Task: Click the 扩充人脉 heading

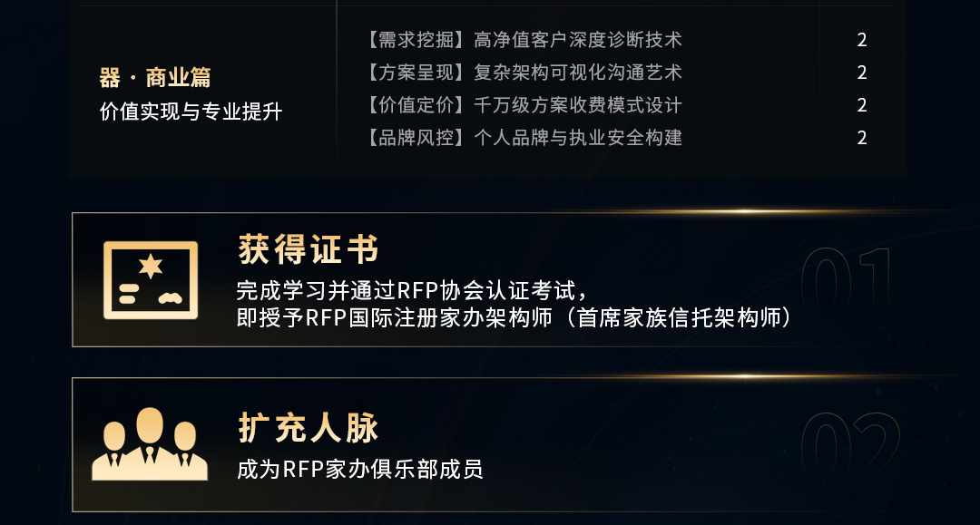Action: tap(309, 428)
